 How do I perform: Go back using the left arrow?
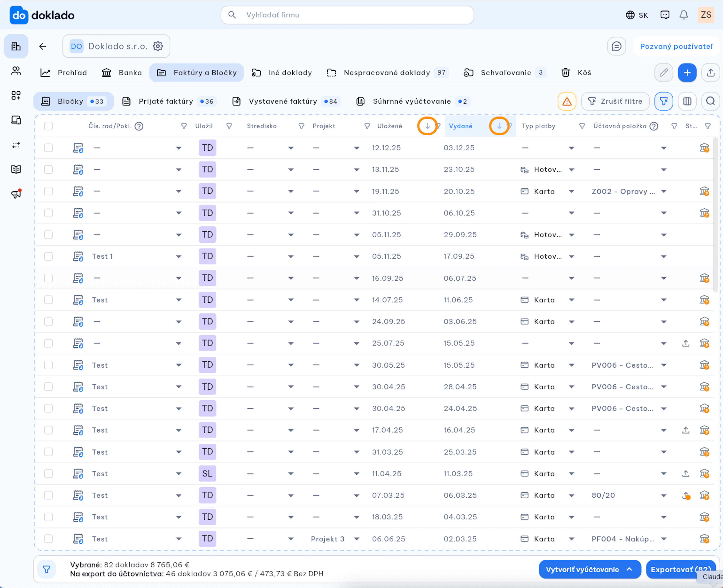coord(42,46)
